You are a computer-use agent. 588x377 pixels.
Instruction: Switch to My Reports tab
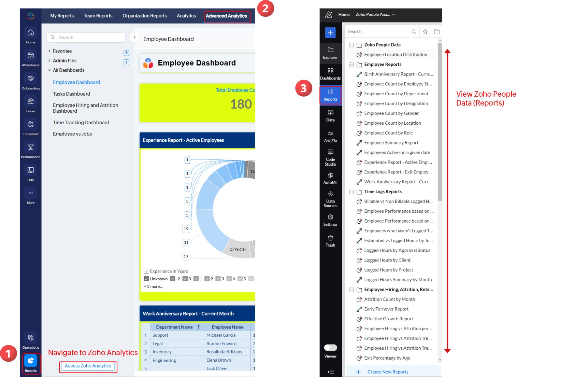coord(62,16)
